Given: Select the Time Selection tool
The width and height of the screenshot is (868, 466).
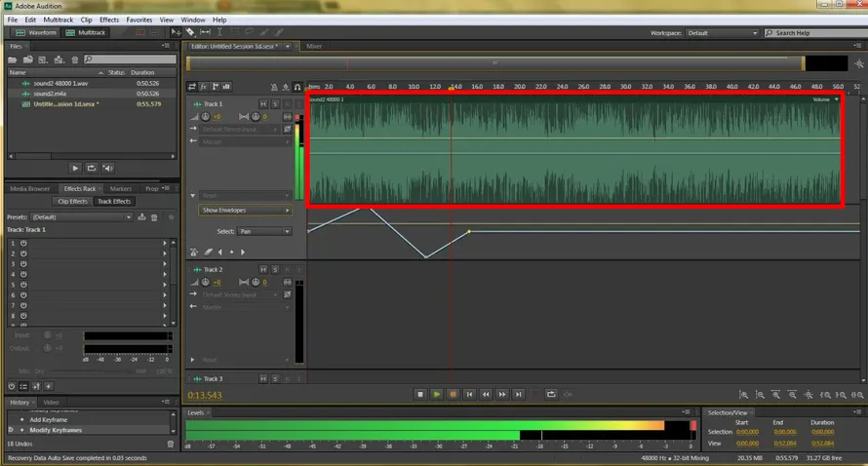Looking at the screenshot, I should [219, 32].
